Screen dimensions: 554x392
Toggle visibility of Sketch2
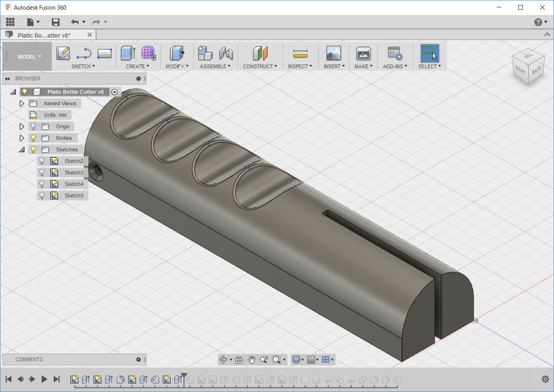[42, 161]
